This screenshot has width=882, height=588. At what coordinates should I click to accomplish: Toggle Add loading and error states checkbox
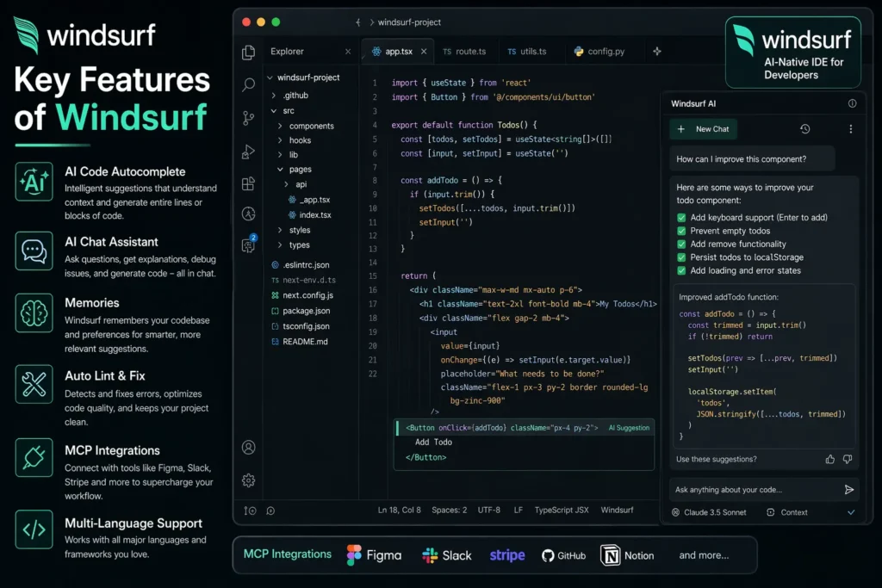click(x=681, y=270)
